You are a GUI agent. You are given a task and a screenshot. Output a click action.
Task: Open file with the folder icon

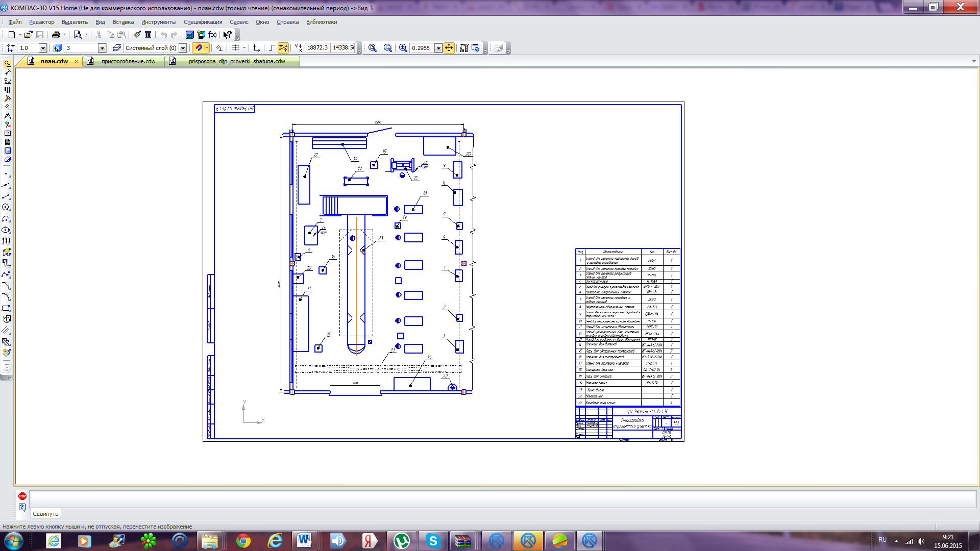point(28,35)
